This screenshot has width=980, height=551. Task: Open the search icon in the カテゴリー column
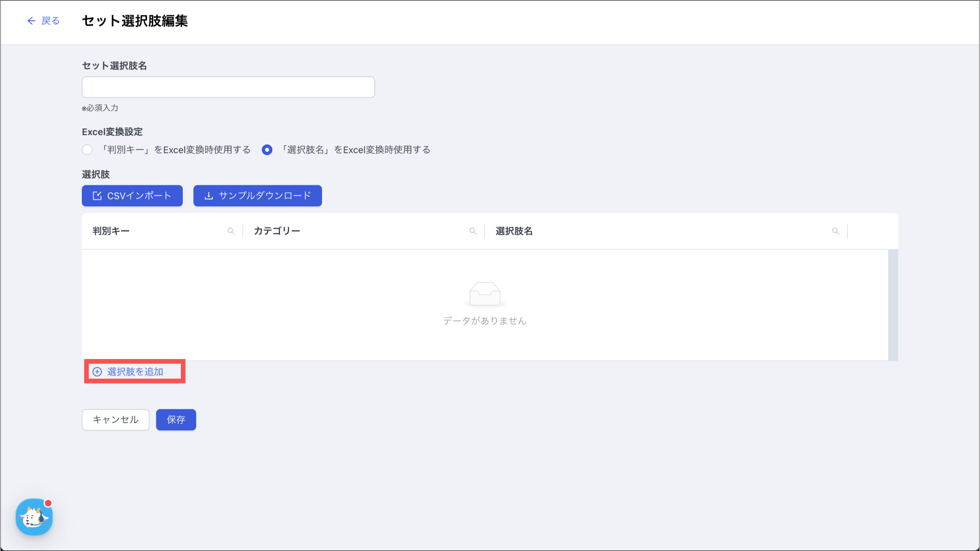click(x=473, y=231)
